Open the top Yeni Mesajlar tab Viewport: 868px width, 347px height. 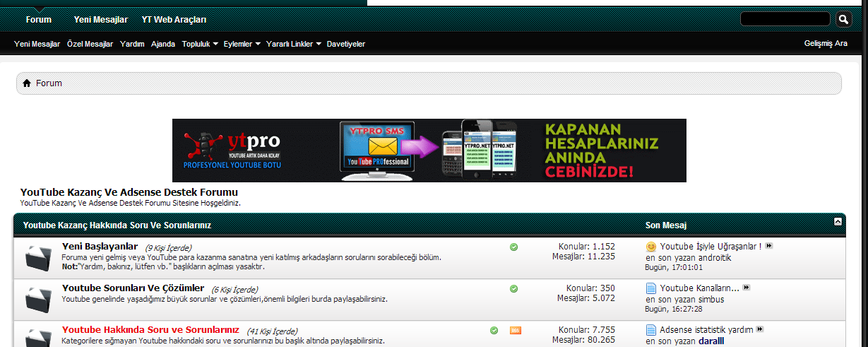tap(101, 20)
